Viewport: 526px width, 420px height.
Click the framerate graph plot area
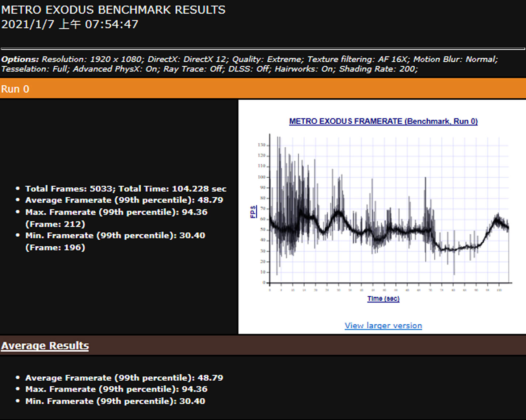[389, 212]
